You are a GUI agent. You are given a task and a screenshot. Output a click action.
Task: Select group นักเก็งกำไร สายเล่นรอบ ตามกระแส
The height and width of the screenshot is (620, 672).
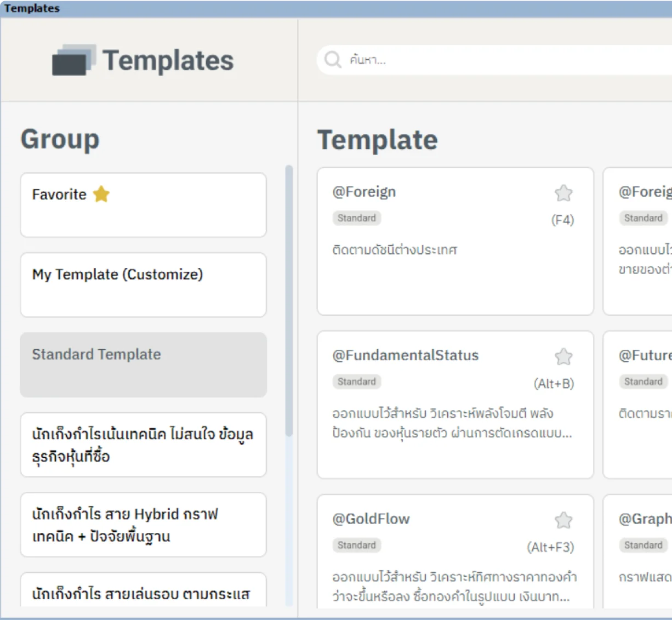pyautogui.click(x=143, y=590)
